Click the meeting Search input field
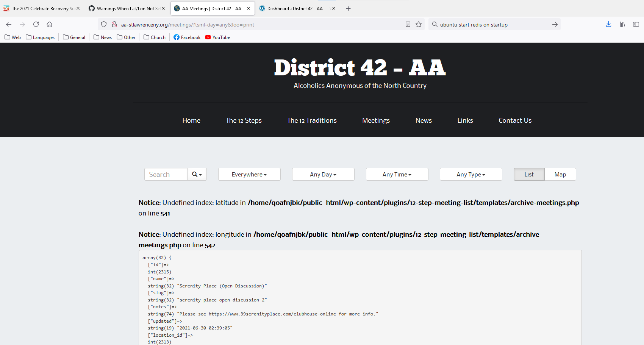The image size is (644, 345). pyautogui.click(x=166, y=174)
